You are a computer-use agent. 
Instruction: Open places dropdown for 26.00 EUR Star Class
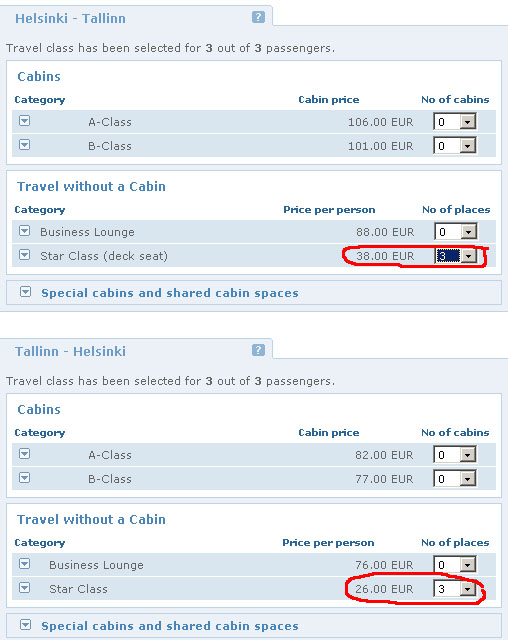[x=455, y=589]
